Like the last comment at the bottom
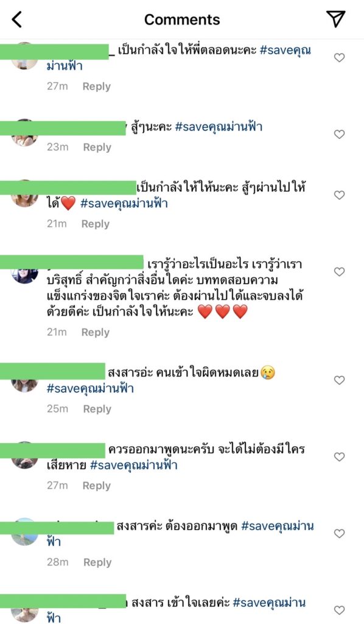Screen dimensions: 364x624 [339, 610]
